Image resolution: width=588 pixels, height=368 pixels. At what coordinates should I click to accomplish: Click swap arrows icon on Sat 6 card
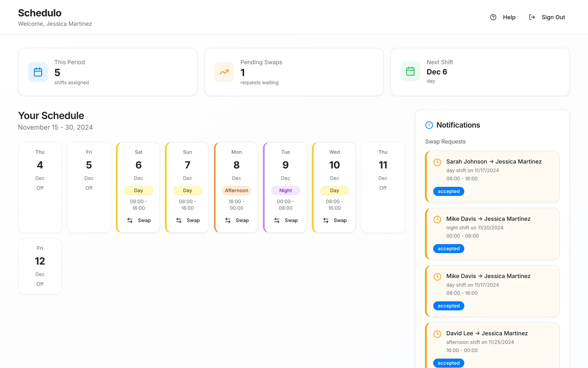(130, 220)
